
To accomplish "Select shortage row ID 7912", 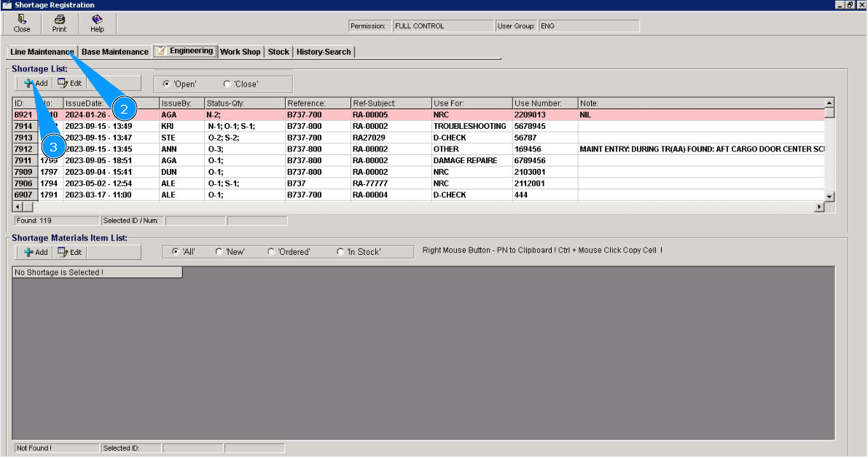I will coord(419,149).
